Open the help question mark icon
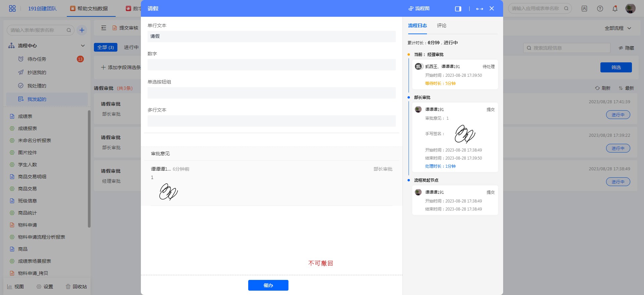644x295 pixels. 600,9
